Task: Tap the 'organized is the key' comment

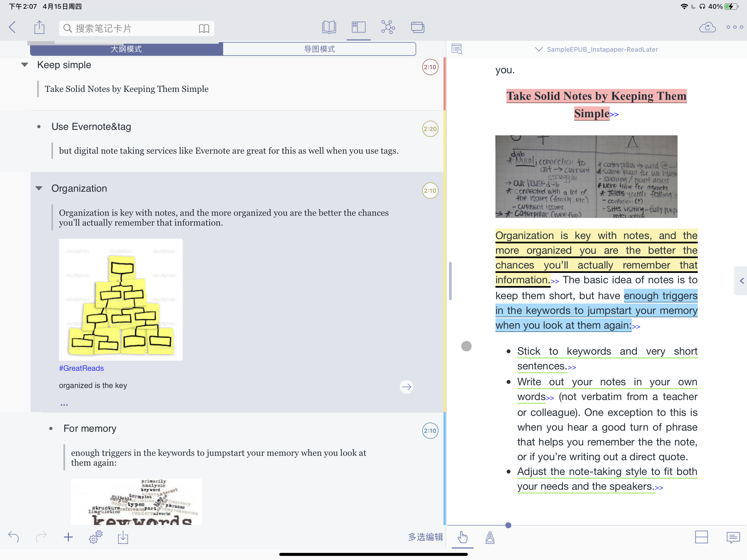Action: (93, 385)
